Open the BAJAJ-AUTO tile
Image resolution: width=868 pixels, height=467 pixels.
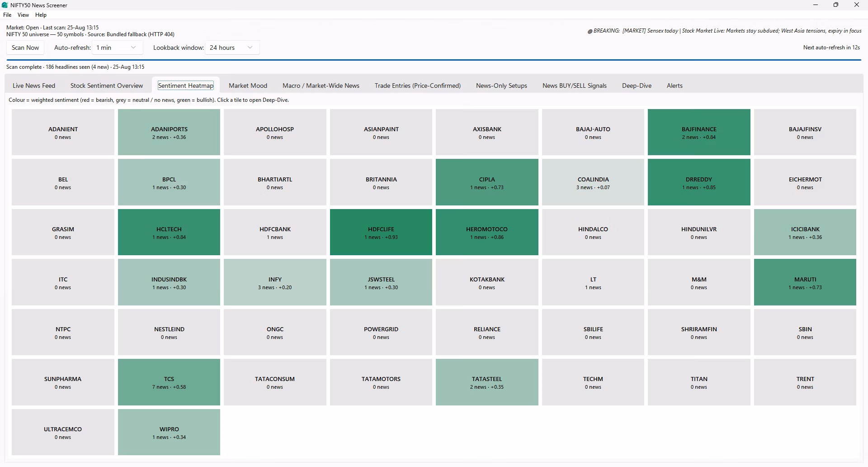point(593,132)
